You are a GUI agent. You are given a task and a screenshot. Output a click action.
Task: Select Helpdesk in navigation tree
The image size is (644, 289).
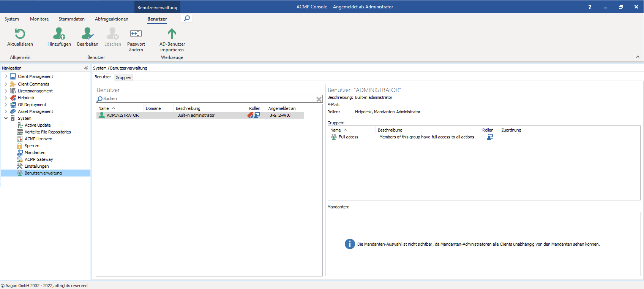tap(26, 98)
